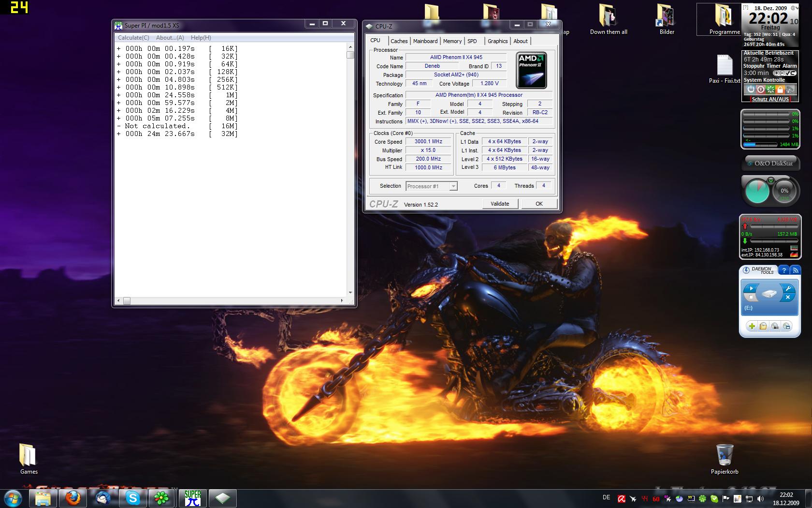
Task: Open the taskbar clock showing 22:02
Action: [786, 499]
